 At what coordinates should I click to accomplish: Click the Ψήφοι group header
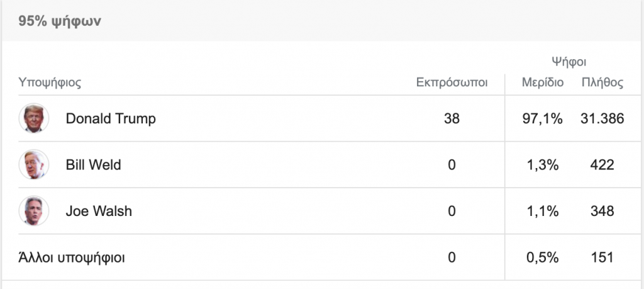(x=569, y=62)
